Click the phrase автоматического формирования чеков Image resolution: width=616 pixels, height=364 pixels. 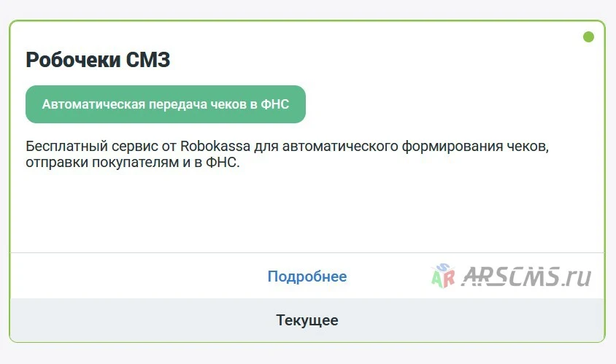(414, 146)
